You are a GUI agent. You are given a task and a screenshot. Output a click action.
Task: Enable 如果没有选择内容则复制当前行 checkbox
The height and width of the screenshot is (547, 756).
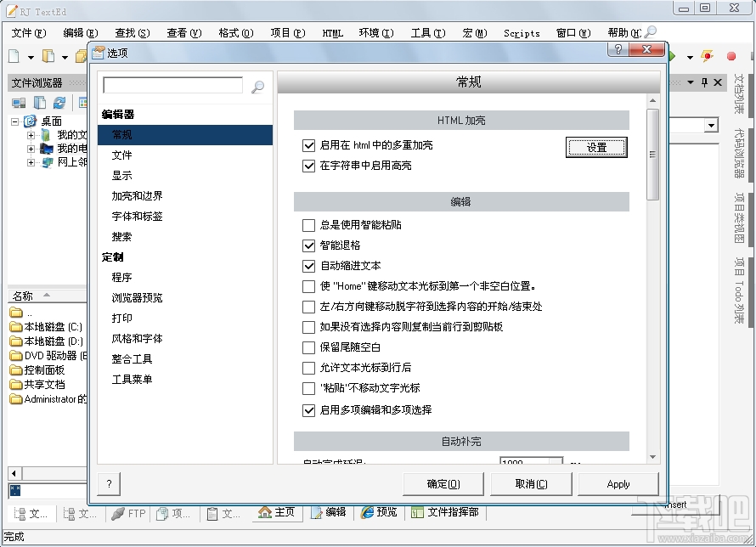[308, 327]
